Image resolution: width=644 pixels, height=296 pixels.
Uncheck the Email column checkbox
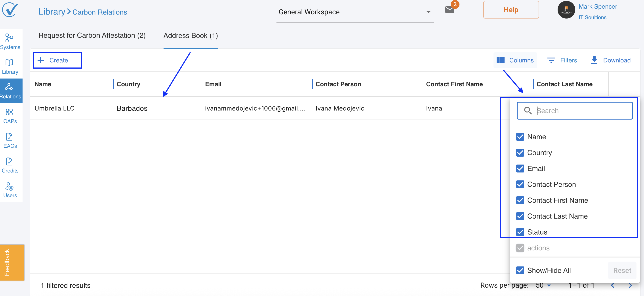pos(520,169)
